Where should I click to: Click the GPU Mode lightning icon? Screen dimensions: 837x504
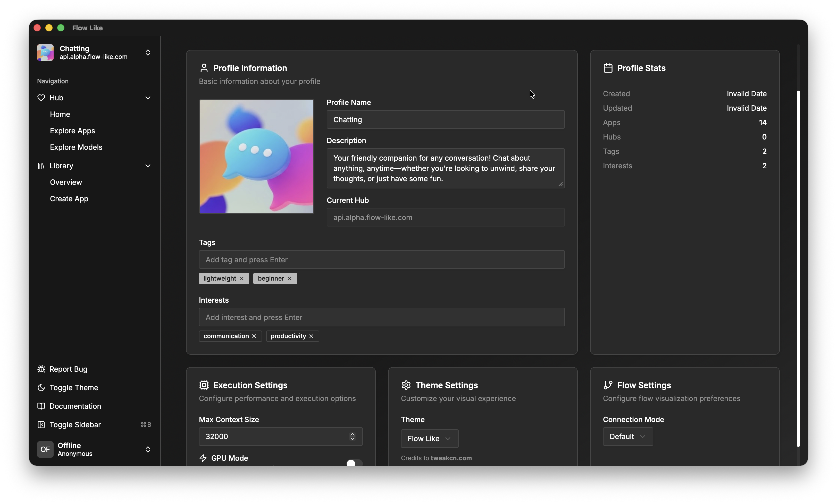203,458
